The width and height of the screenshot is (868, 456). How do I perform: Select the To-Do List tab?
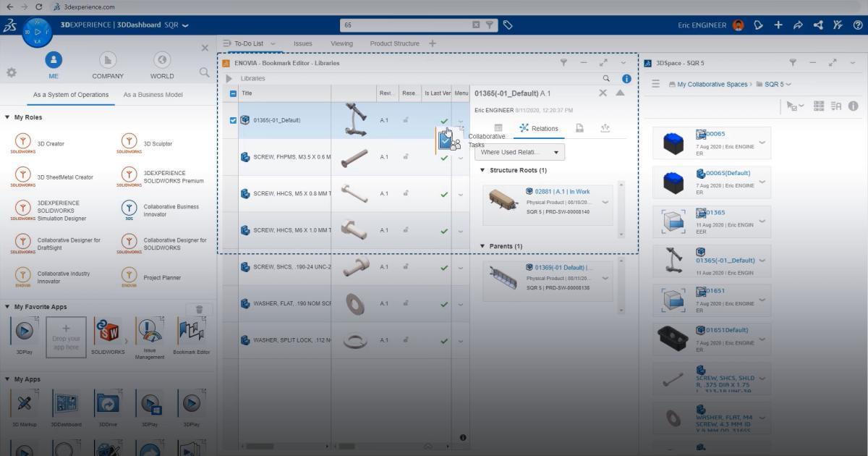249,43
